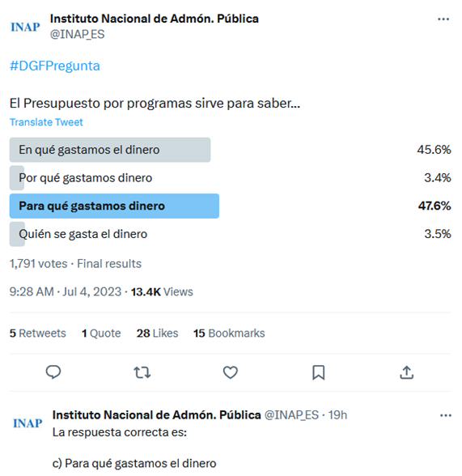
Task: Click the 9:28 AM Jul 4, 2023 timestamp
Action: coord(66,291)
